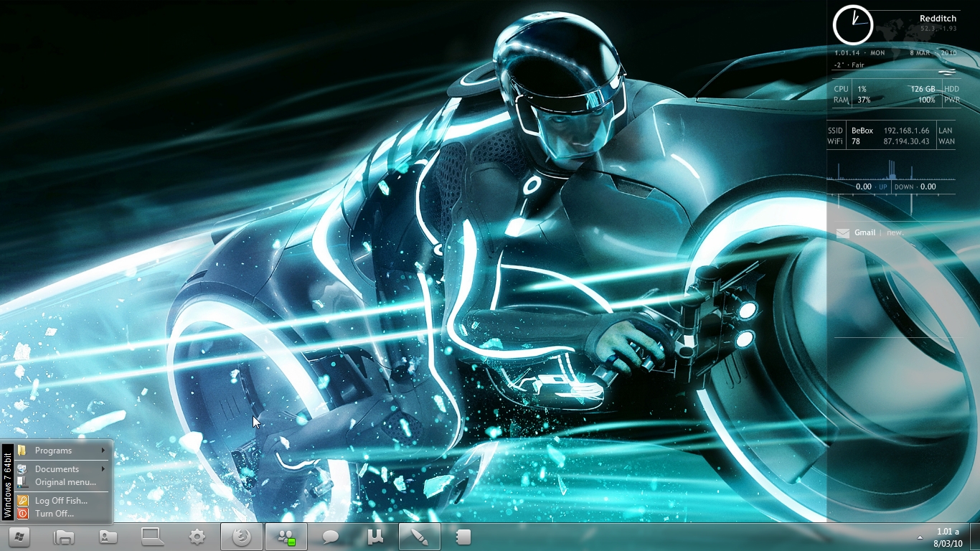Open the notepad taskbar icon
Viewport: 980px width, 551px height.
[463, 537]
